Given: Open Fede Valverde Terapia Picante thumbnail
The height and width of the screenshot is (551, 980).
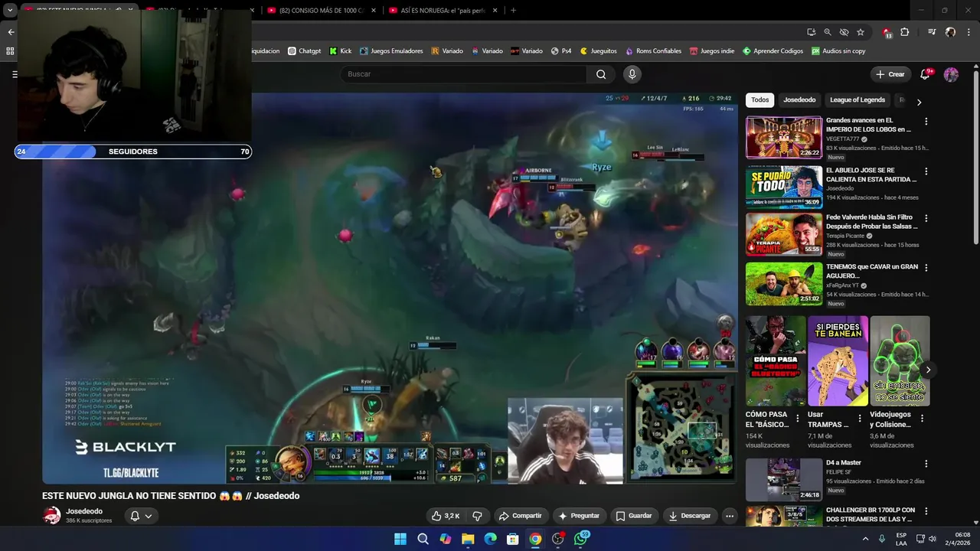Looking at the screenshot, I should point(784,234).
